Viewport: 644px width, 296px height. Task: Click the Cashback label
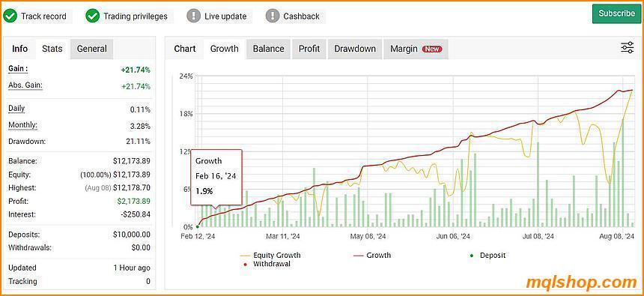[302, 16]
